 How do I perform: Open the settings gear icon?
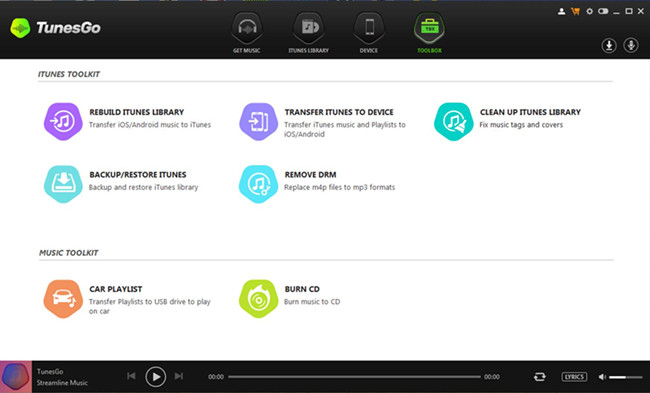pyautogui.click(x=589, y=12)
